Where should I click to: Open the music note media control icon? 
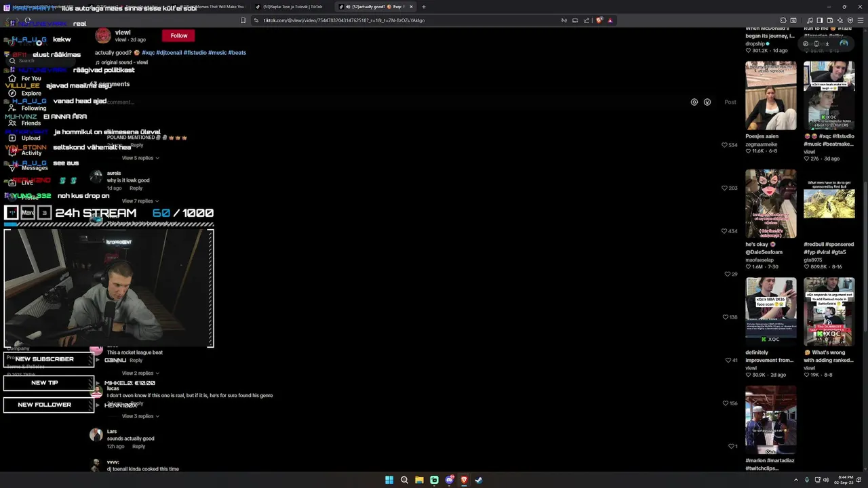809,20
